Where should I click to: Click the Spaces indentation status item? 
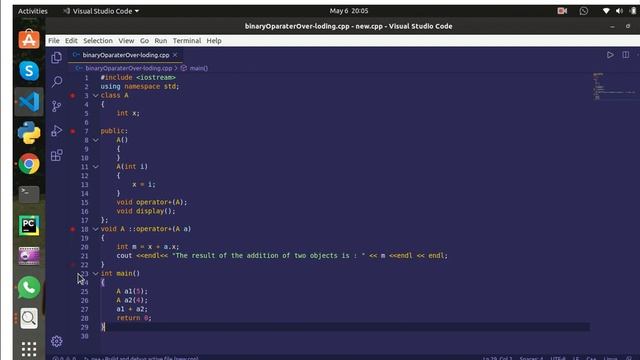(531, 358)
